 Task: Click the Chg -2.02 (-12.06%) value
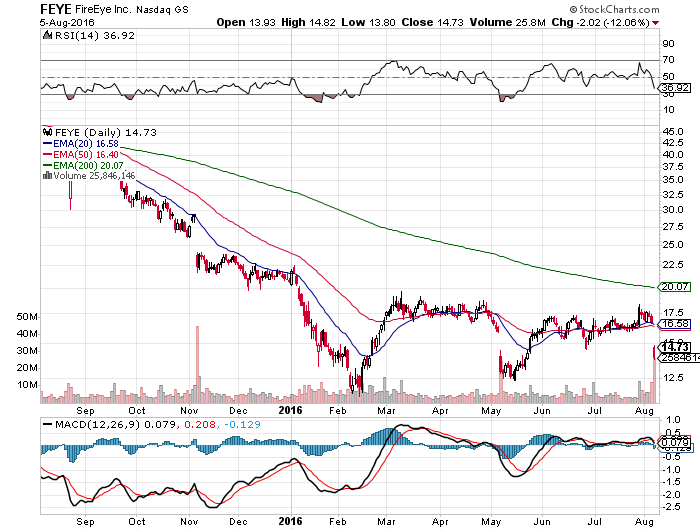600,22
